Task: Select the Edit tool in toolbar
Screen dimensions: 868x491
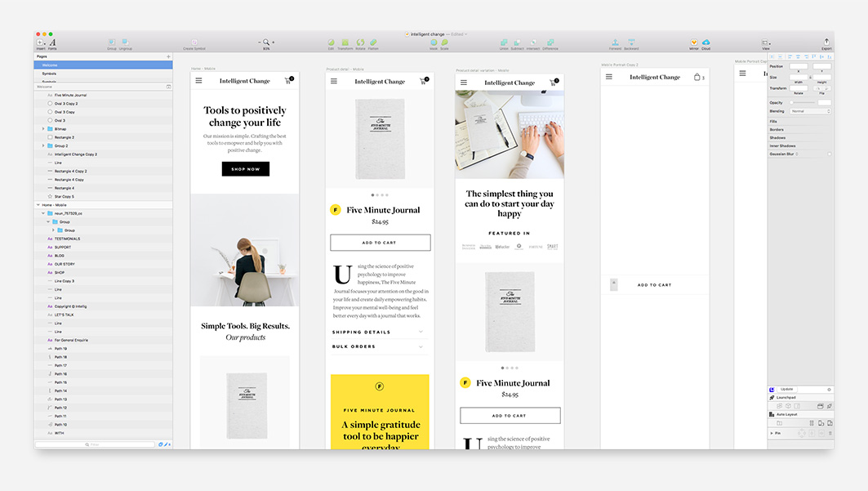Action: pyautogui.click(x=331, y=42)
